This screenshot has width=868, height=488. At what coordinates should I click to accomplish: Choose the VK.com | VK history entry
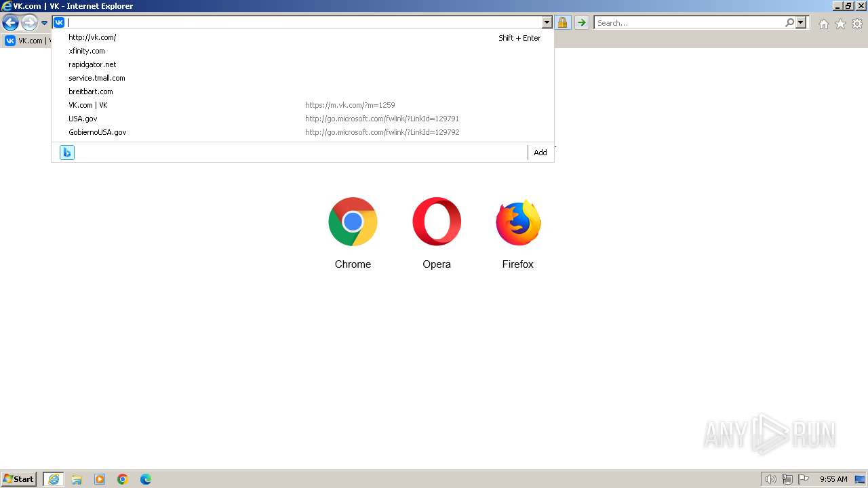point(302,105)
